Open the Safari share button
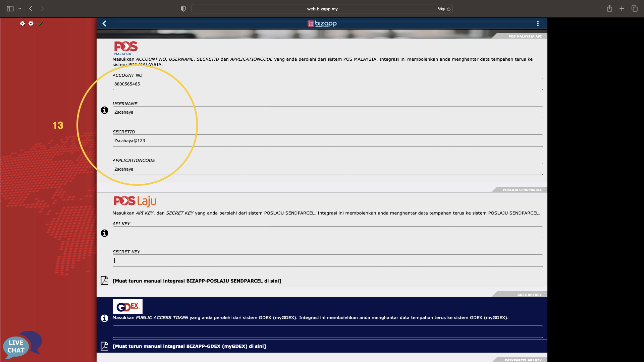 pos(609,8)
